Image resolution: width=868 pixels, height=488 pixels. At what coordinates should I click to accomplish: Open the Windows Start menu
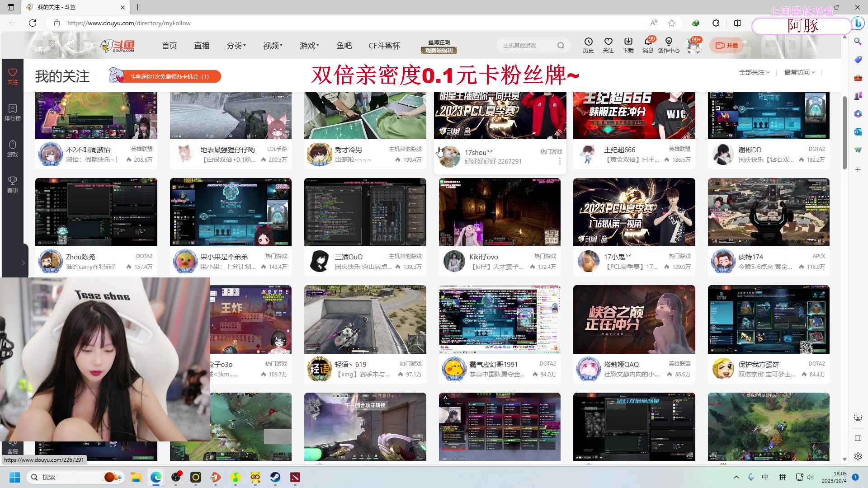(x=14, y=477)
